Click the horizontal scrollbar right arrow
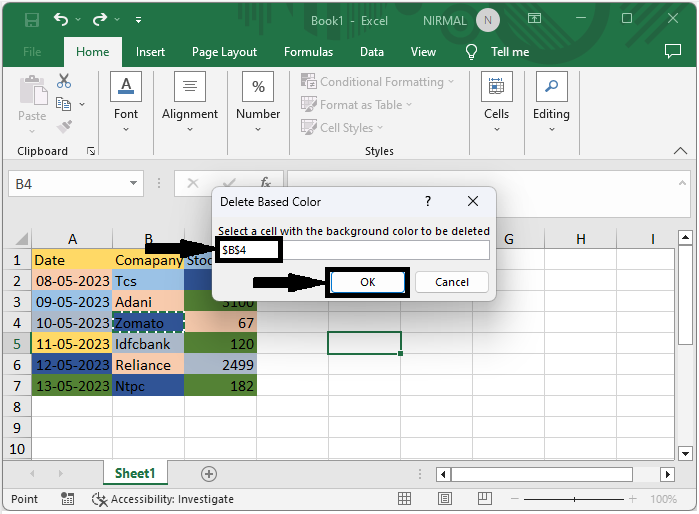 coord(667,474)
